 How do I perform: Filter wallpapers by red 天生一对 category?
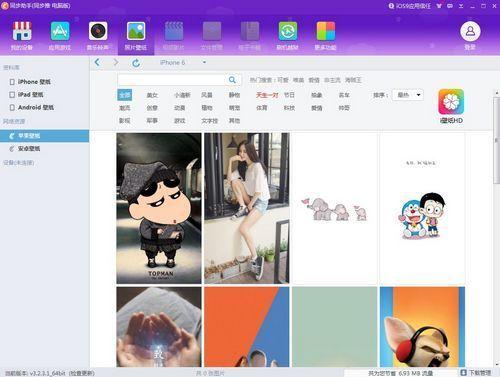point(267,95)
